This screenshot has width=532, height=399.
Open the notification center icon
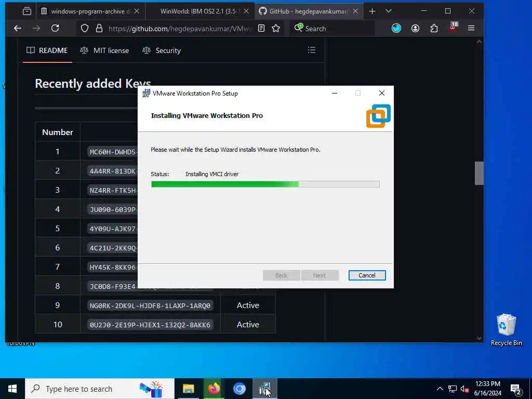point(516,389)
